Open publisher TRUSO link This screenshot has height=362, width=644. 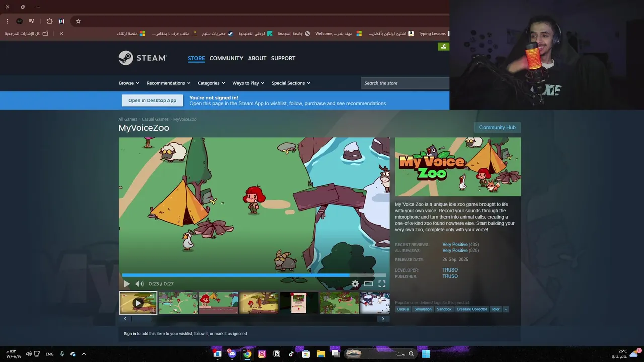click(450, 276)
